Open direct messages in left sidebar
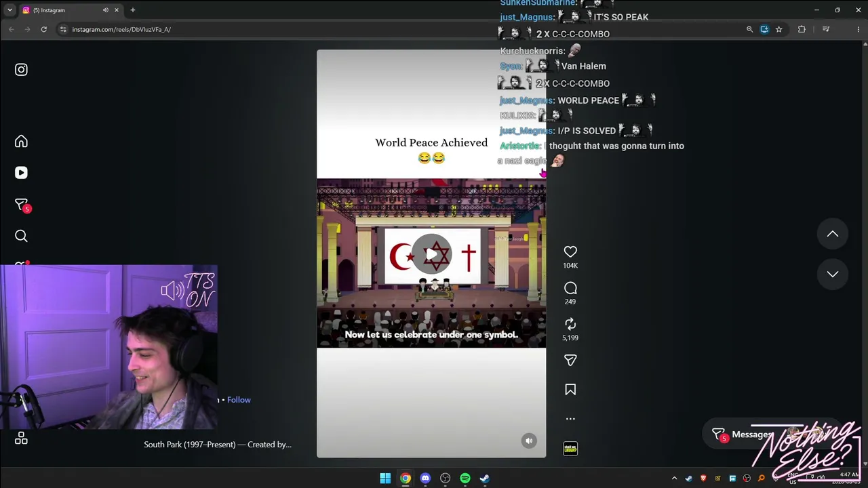Screen dimensions: 868x488 (21, 205)
